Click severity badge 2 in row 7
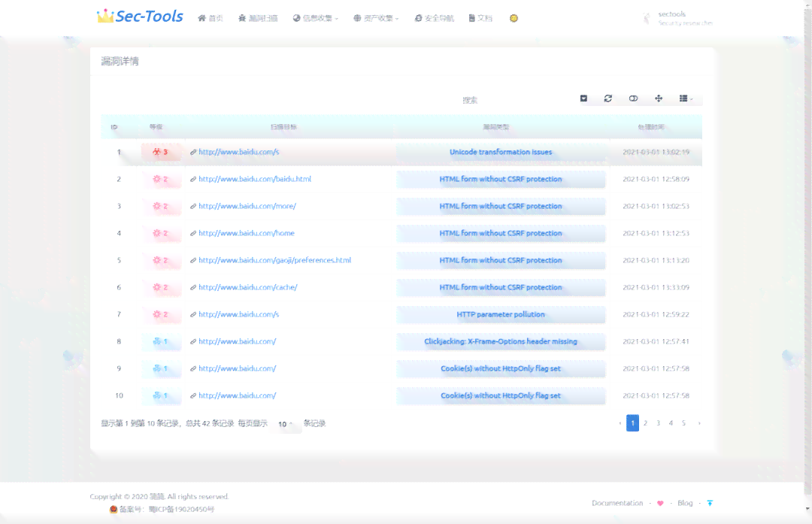This screenshot has height=524, width=812. (x=161, y=314)
